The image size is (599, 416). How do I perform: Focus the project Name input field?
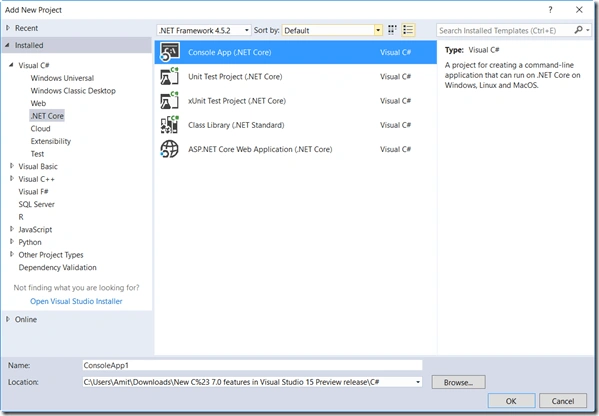pyautogui.click(x=252, y=365)
